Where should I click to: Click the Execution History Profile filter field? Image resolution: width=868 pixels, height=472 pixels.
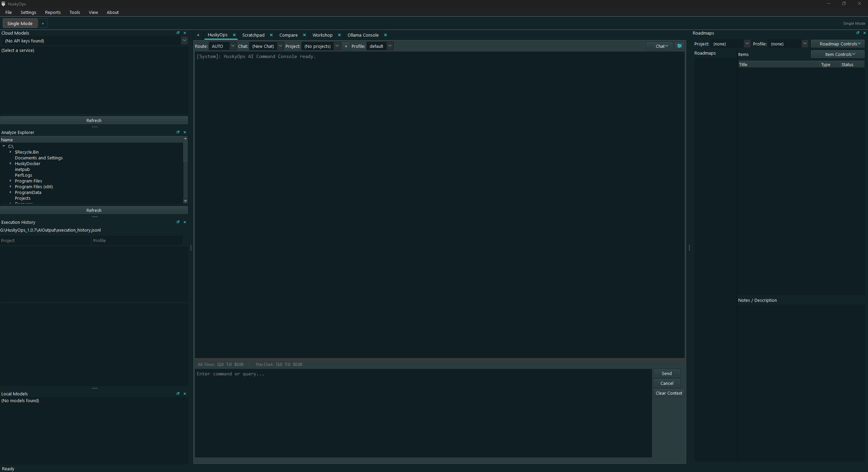pyautogui.click(x=137, y=240)
